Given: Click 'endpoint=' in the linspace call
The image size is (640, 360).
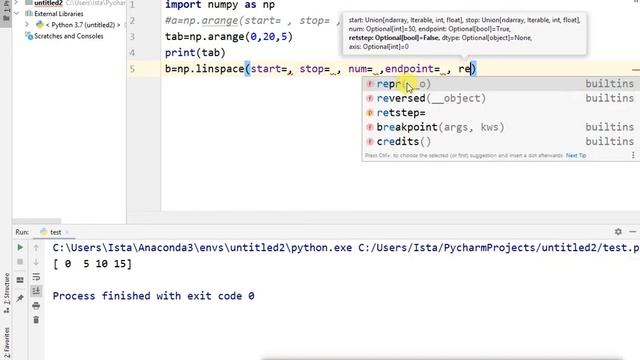Looking at the screenshot, I should coord(412,69).
